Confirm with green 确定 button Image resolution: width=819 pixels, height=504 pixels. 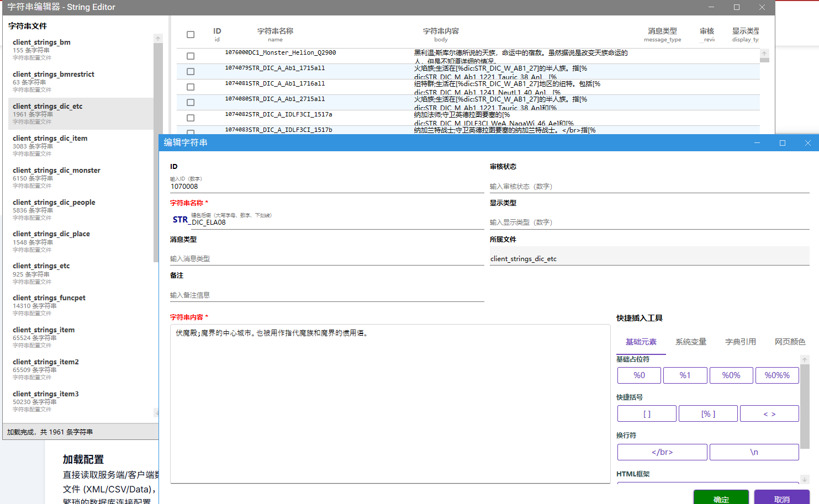pos(721,497)
